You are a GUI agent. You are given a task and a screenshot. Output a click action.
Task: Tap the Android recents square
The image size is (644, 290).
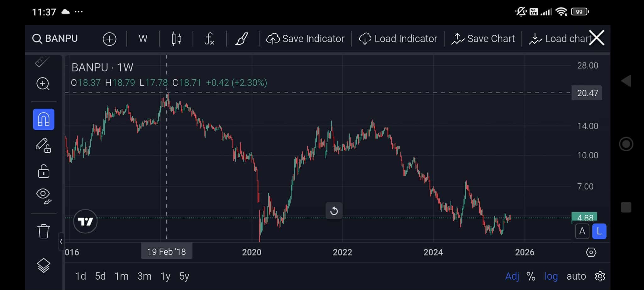pyautogui.click(x=626, y=207)
